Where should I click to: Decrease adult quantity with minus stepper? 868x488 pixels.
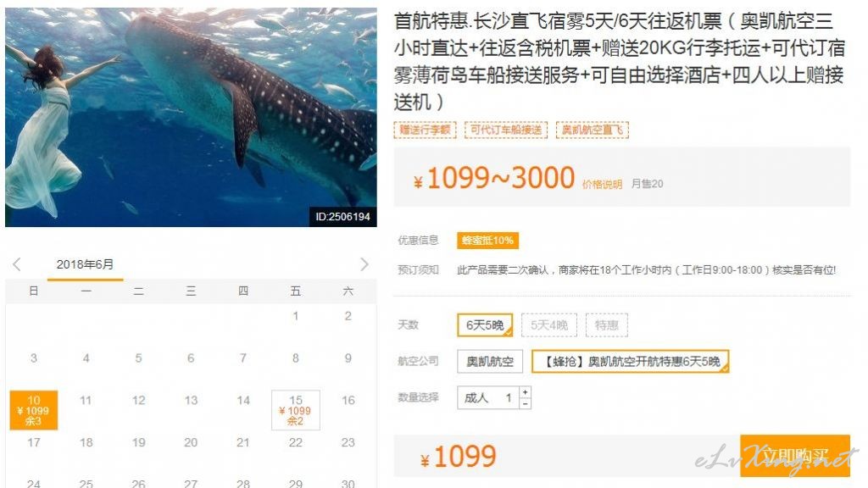click(x=525, y=403)
